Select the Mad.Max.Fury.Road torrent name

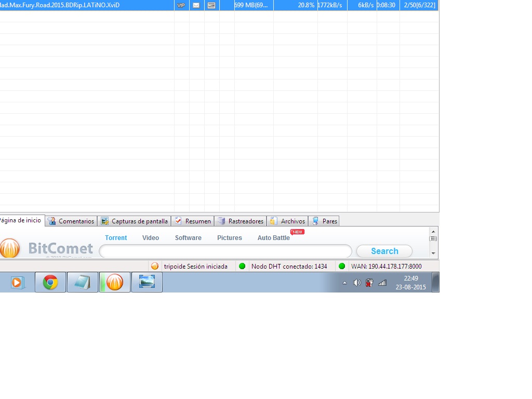(x=60, y=5)
